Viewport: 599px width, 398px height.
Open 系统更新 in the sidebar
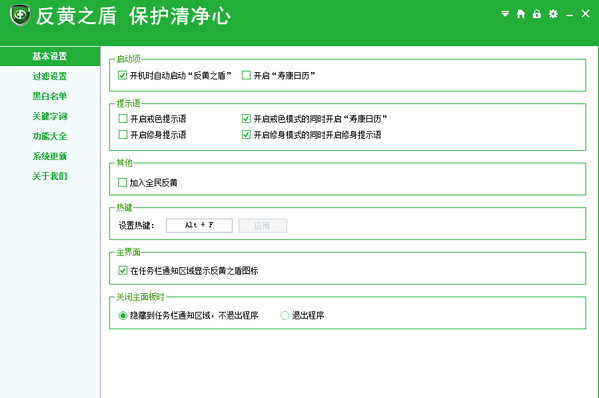tap(50, 156)
